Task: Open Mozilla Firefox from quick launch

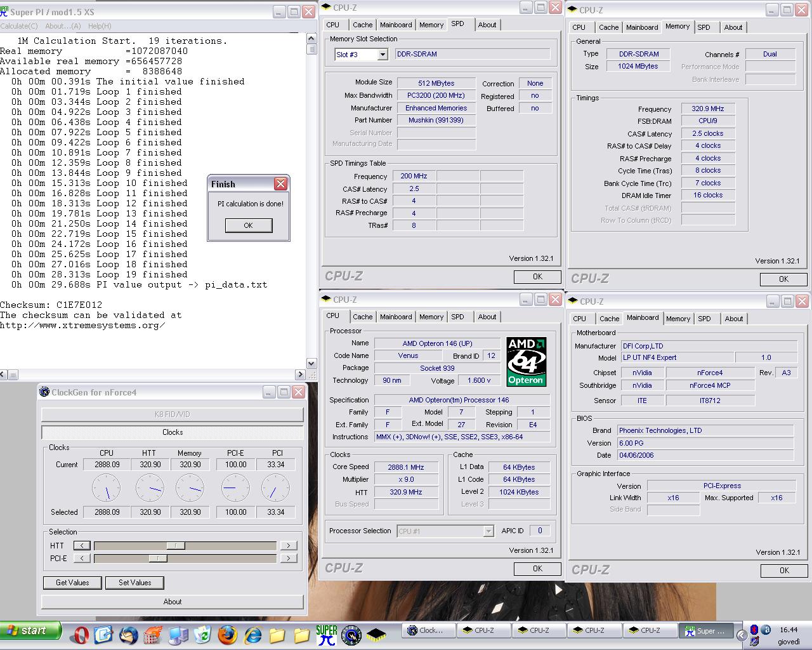Action: click(227, 633)
